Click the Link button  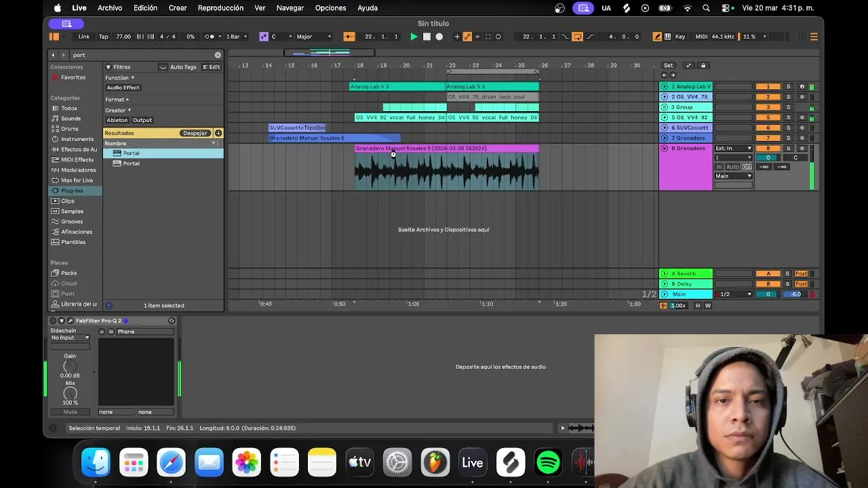(x=84, y=37)
